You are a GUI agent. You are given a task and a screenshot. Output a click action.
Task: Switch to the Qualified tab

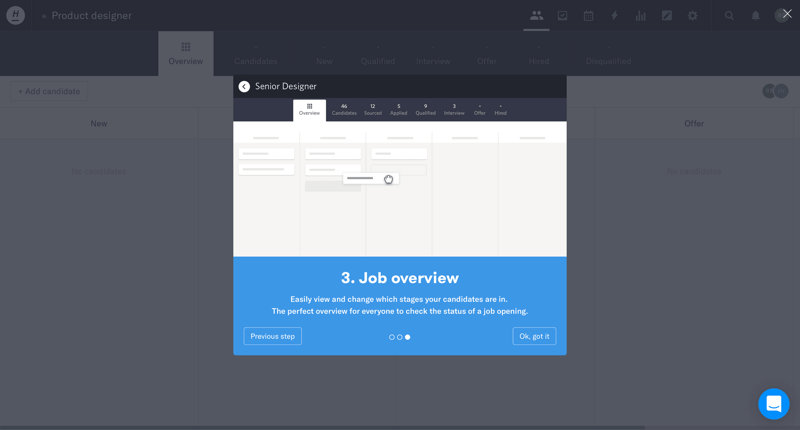[378, 54]
